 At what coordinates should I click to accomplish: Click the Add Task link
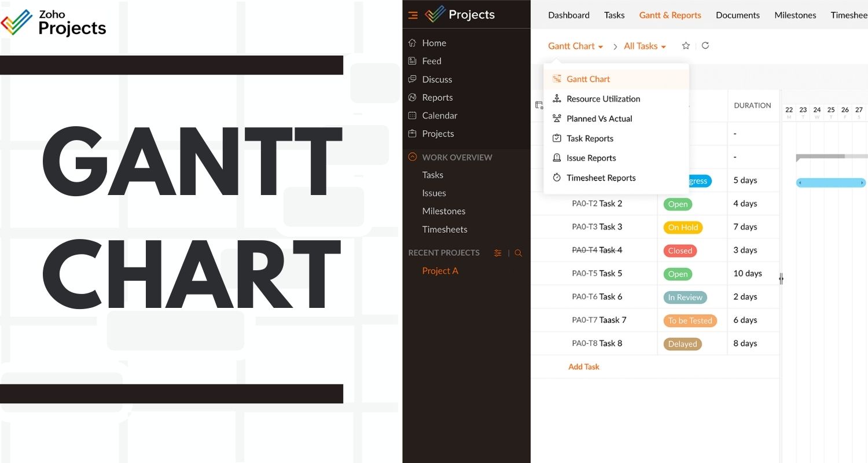click(583, 366)
